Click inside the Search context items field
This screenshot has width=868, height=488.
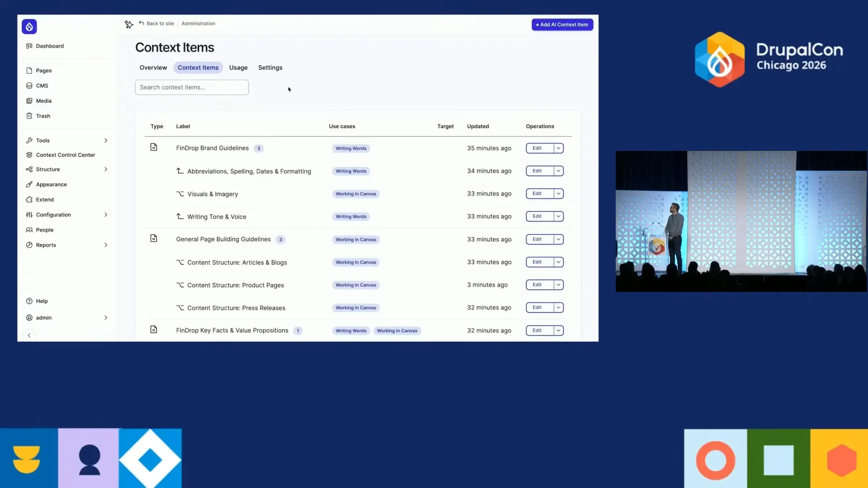click(192, 87)
